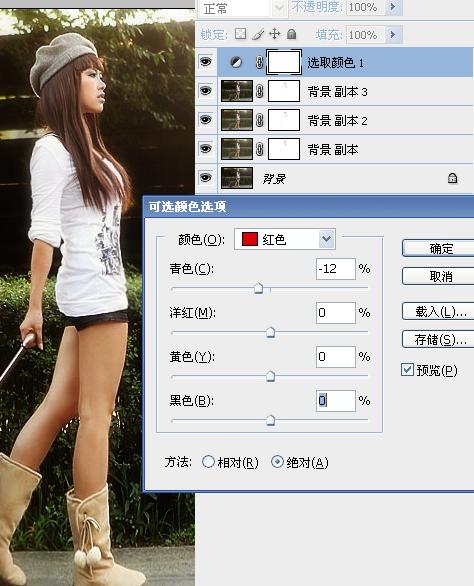This screenshot has width=474, height=586.
Task: Click the lock image pixels brush icon
Action: pyautogui.click(x=258, y=34)
